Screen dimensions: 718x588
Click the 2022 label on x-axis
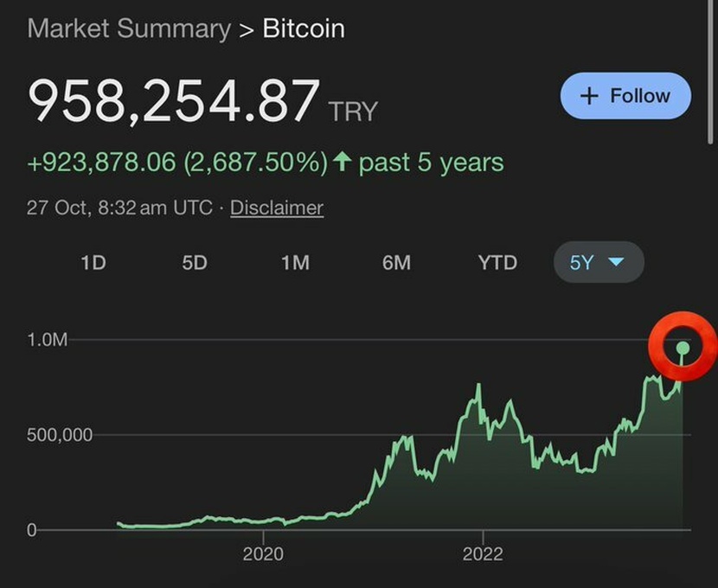tap(483, 554)
